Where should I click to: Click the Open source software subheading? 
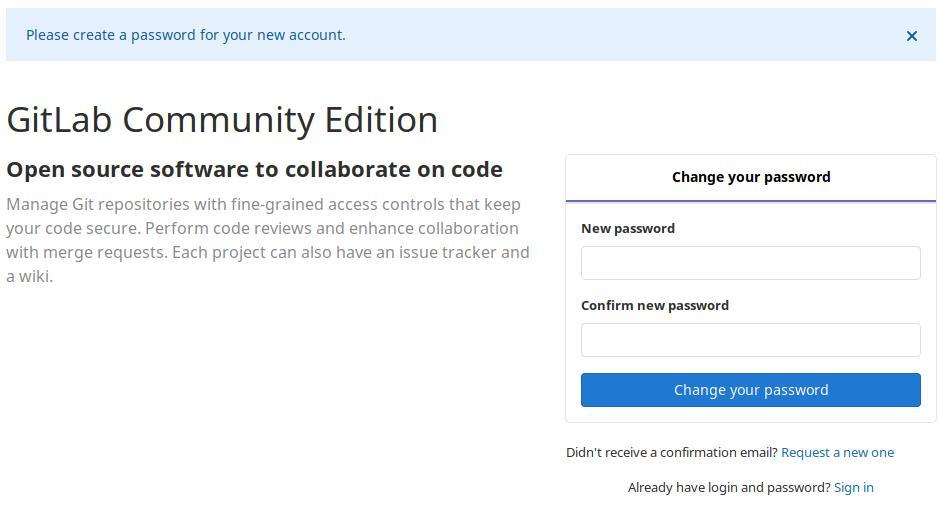(x=254, y=169)
